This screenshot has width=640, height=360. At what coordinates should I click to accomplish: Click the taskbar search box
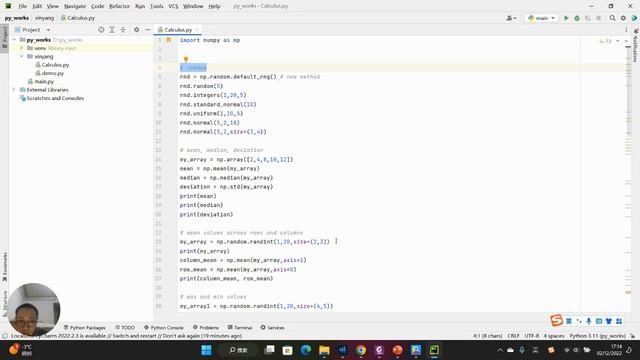(238, 350)
